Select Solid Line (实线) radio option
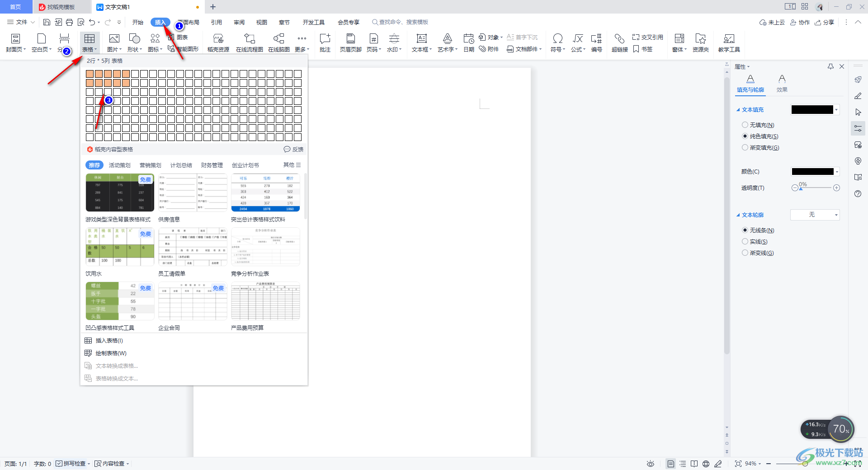The image size is (868, 470). pos(755,242)
